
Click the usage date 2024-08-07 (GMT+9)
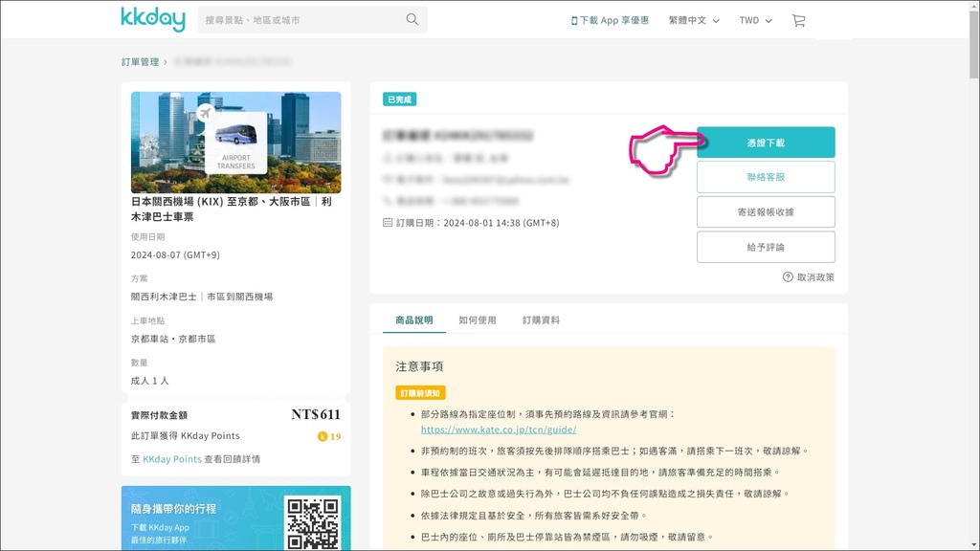(175, 254)
